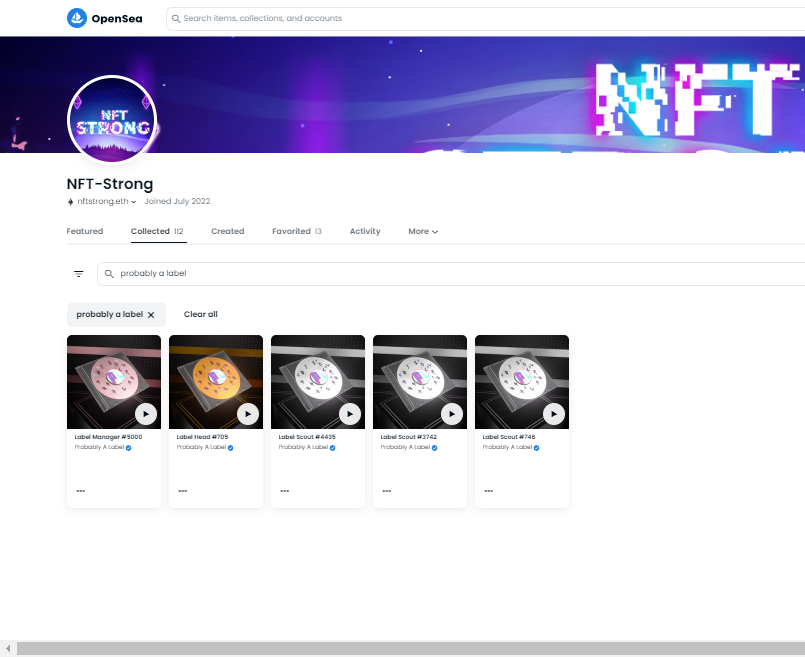Screen dimensions: 805x657
Task: Expand the More dropdown menu
Action: [x=423, y=231]
